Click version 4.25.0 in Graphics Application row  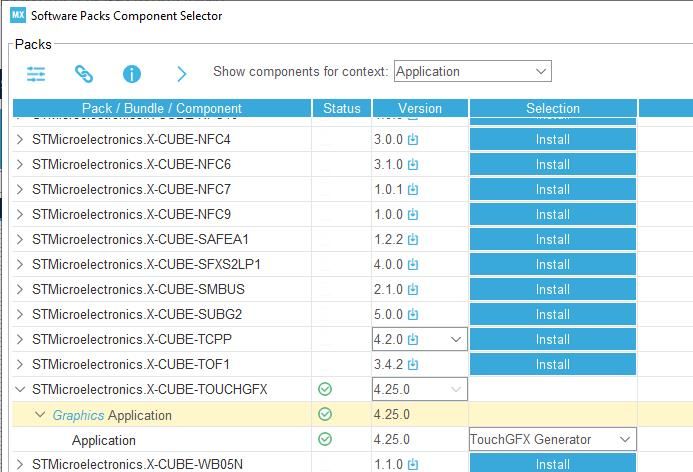click(392, 415)
